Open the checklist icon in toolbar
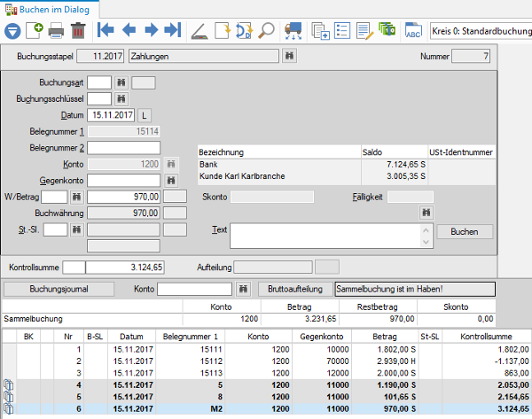This screenshot has width=532, height=419. pyautogui.click(x=342, y=30)
